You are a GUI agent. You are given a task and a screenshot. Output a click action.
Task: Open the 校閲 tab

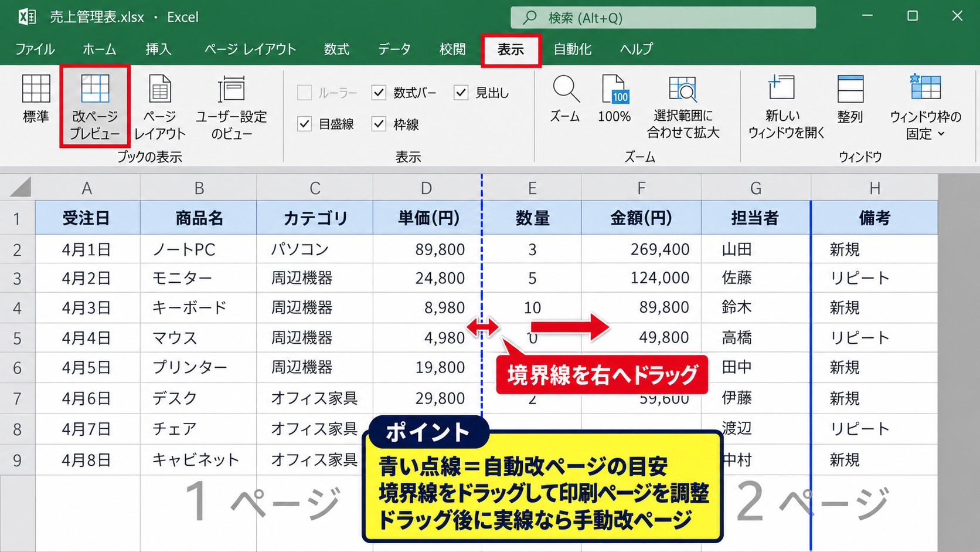pos(452,49)
